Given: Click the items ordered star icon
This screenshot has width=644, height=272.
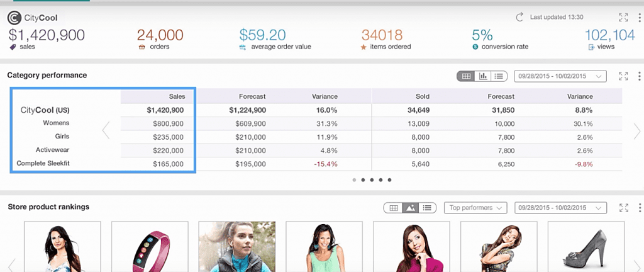Looking at the screenshot, I should click(x=363, y=47).
